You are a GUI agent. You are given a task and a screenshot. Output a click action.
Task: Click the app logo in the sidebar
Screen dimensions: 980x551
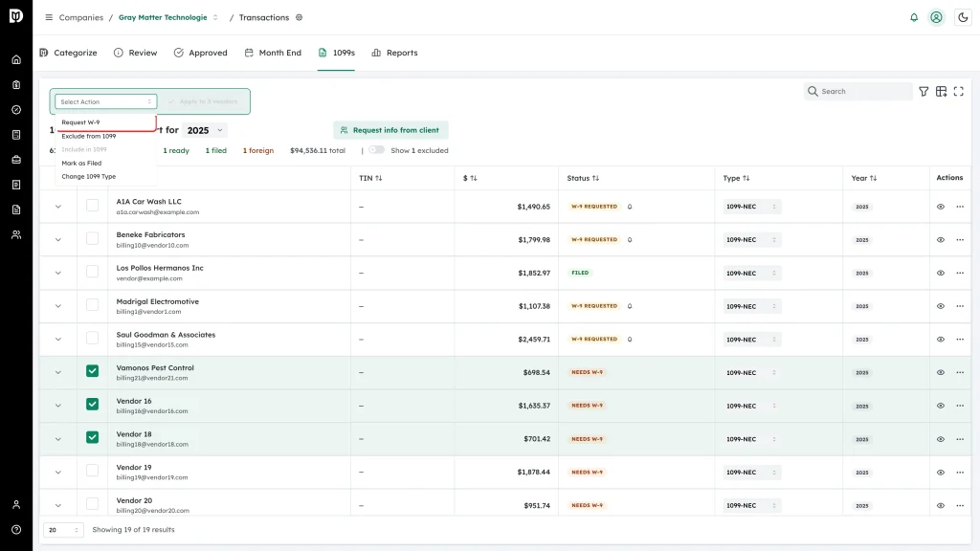(x=16, y=15)
